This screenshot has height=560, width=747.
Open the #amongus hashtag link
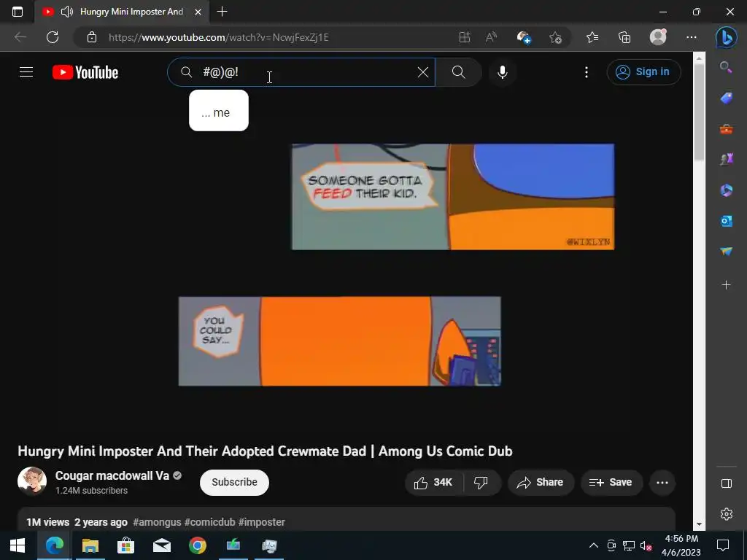(x=158, y=522)
